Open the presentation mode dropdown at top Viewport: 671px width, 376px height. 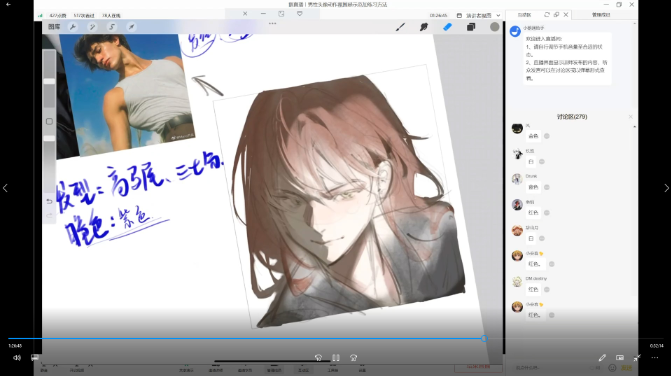pos(478,15)
